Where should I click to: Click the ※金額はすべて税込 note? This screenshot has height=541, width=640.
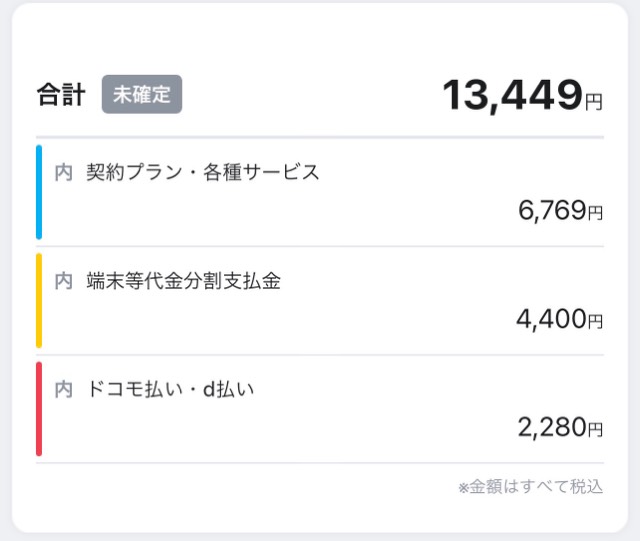[x=531, y=487]
